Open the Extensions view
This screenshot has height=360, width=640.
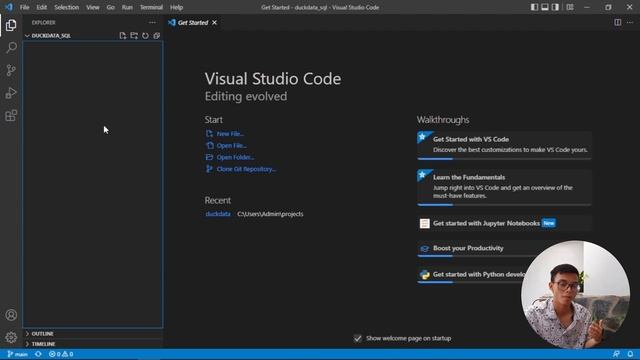coord(11,116)
